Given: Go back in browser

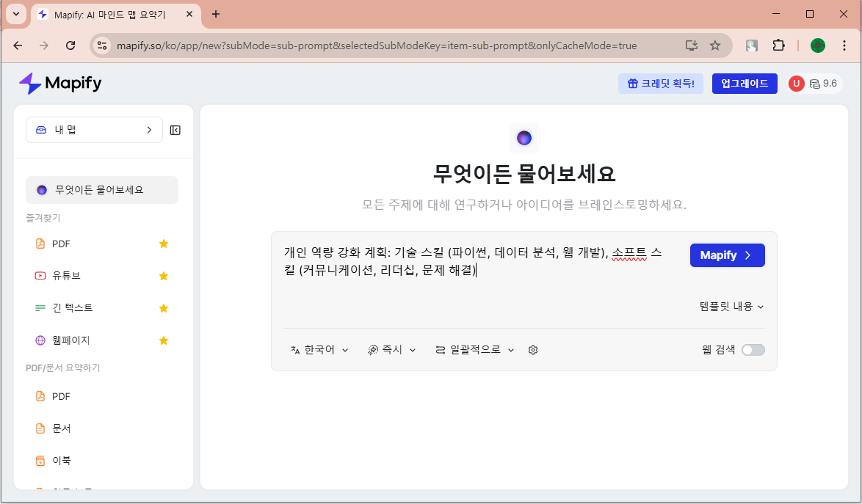Looking at the screenshot, I should 18,45.
